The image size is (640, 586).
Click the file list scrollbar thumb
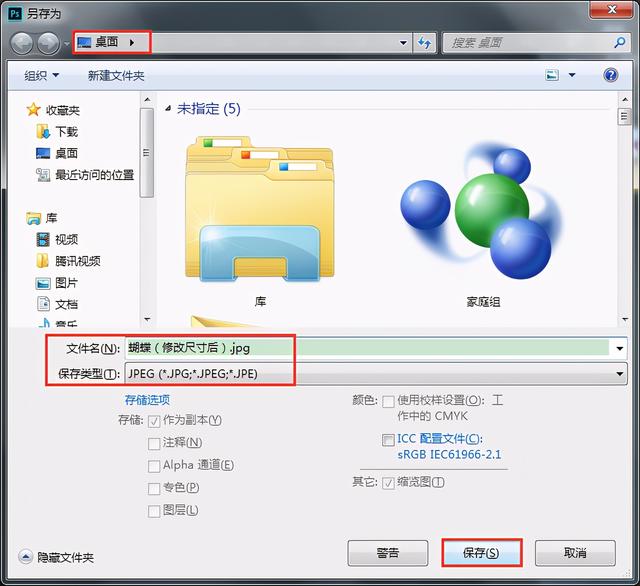pyautogui.click(x=624, y=117)
